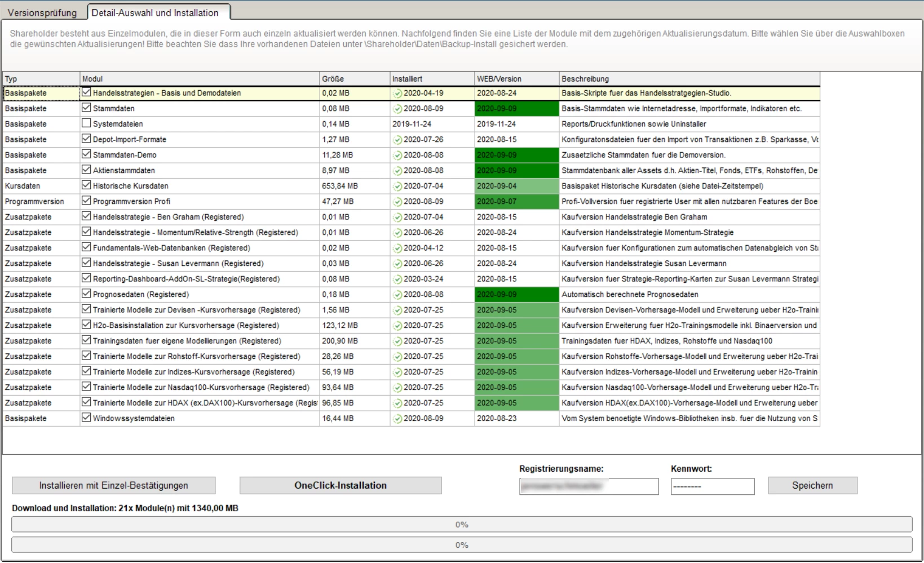Click the WEB/Version column header

pyautogui.click(x=517, y=79)
